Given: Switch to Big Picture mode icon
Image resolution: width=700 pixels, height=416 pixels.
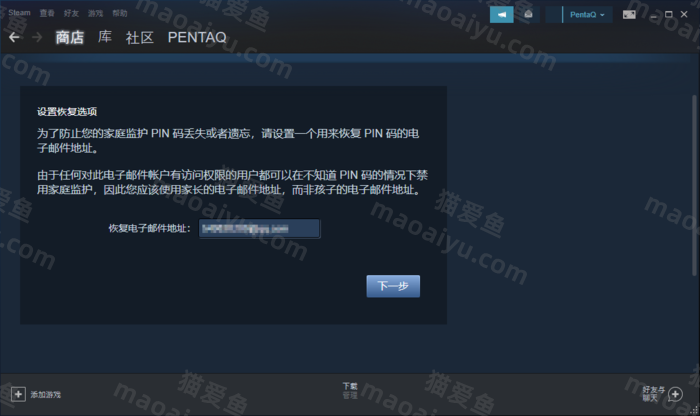Looking at the screenshot, I should [x=629, y=15].
